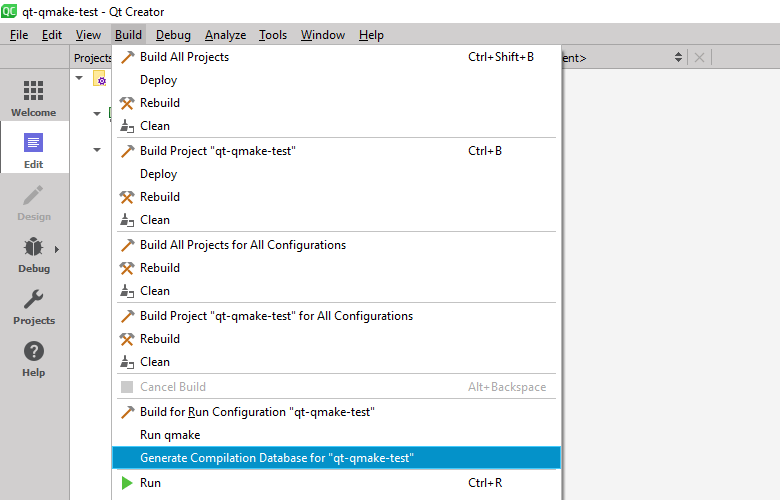Image resolution: width=780 pixels, height=500 pixels.
Task: Open the Analyze menu
Action: pyautogui.click(x=225, y=35)
